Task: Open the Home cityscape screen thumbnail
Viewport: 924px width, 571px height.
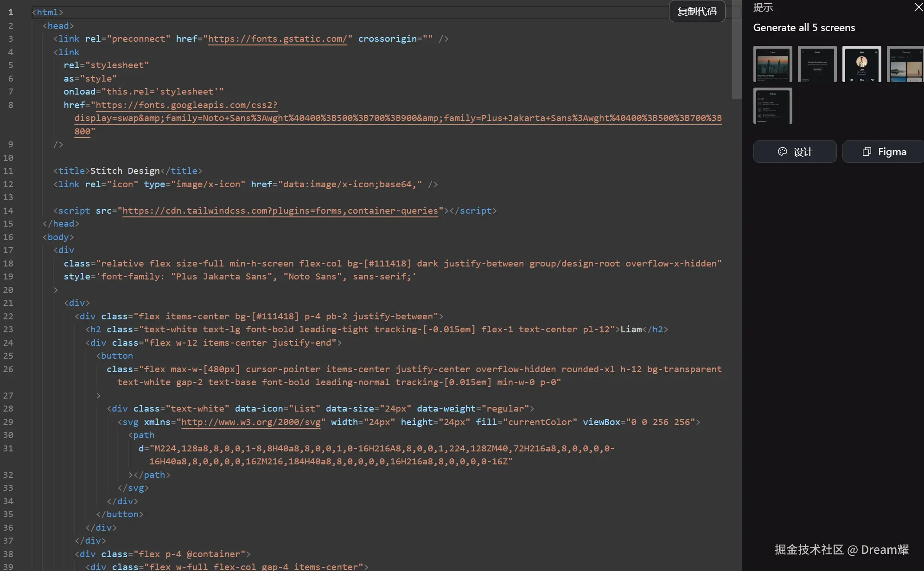Action: tap(772, 64)
